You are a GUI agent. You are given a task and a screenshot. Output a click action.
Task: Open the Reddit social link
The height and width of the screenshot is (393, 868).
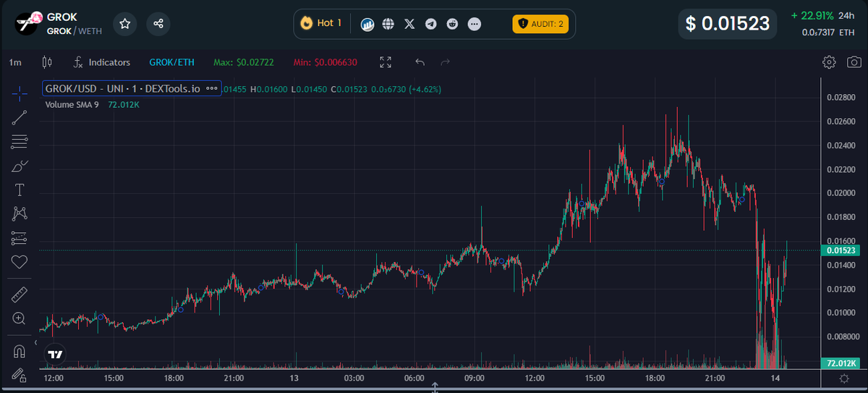click(x=453, y=24)
